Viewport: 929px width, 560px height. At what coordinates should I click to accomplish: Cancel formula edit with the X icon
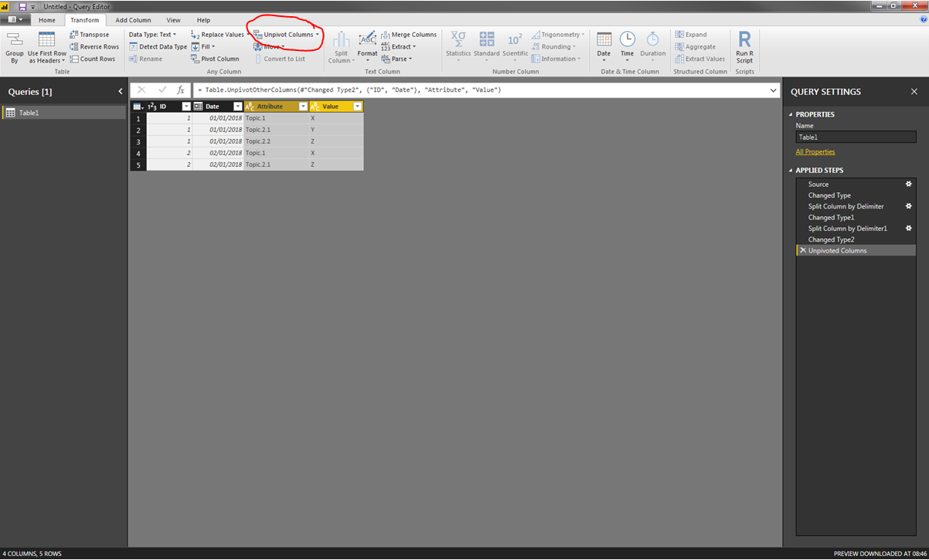141,90
